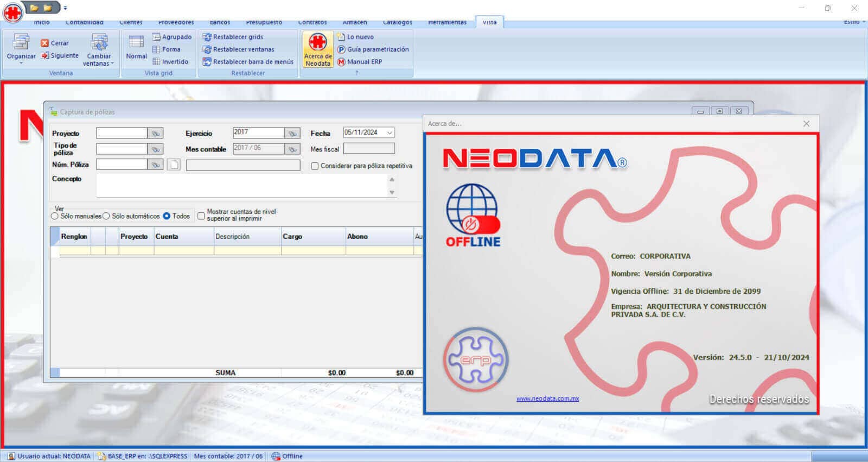Open Núm. Póliza lookup button
Viewport: 868px width, 462px height.
pyautogui.click(x=155, y=164)
